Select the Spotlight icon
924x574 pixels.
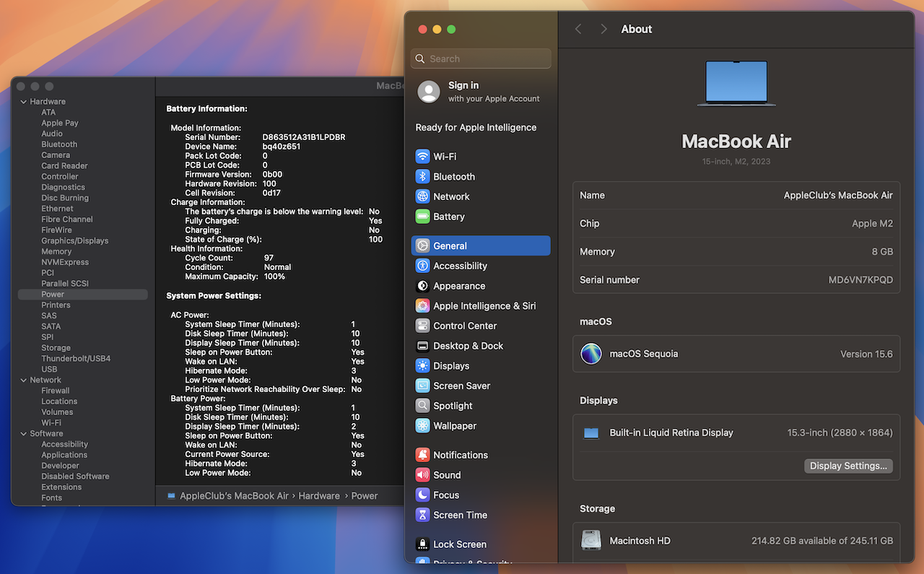click(x=423, y=406)
